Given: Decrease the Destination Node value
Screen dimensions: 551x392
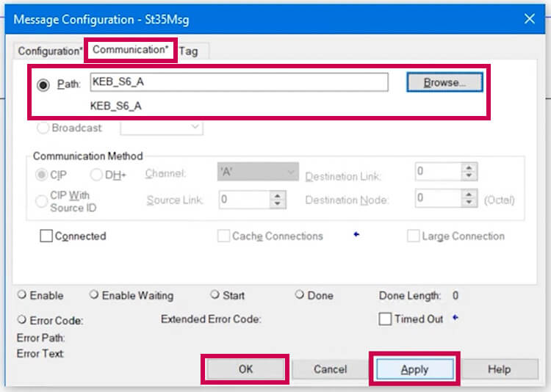Looking at the screenshot, I should pos(469,203).
